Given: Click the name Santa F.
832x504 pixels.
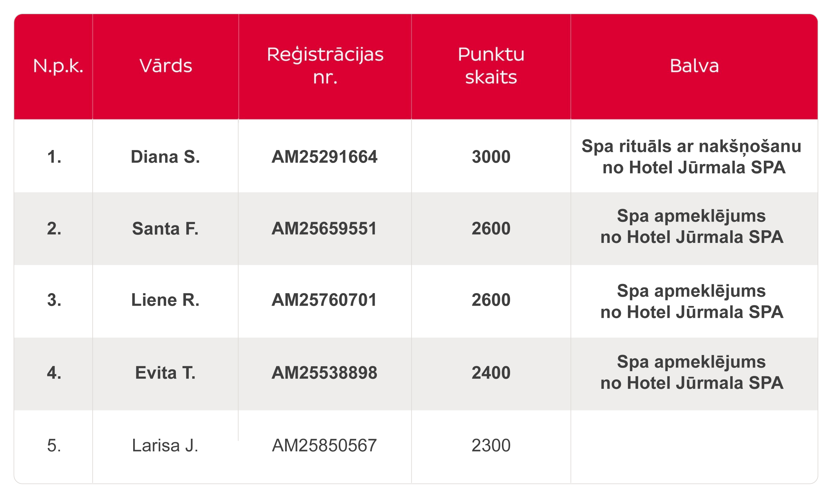Looking at the screenshot, I should point(166,229).
